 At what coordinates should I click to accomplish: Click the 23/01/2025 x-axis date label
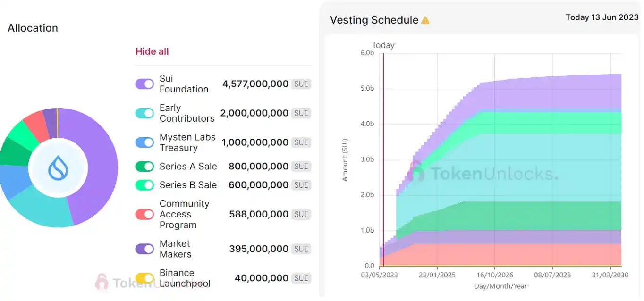pyautogui.click(x=437, y=275)
